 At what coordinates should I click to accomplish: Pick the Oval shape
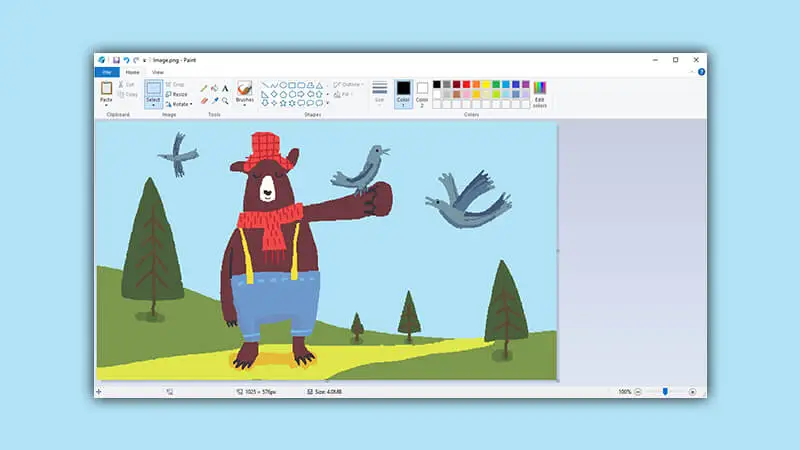point(283,84)
